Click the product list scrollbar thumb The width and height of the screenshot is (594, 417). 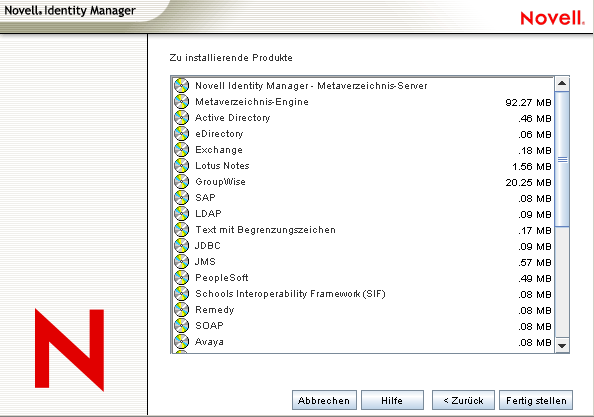pos(562,159)
